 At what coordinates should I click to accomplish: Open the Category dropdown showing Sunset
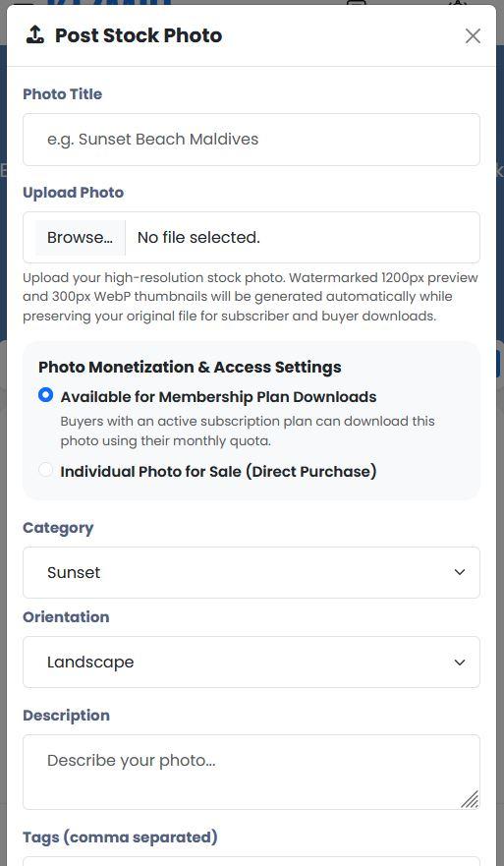pyautogui.click(x=252, y=572)
